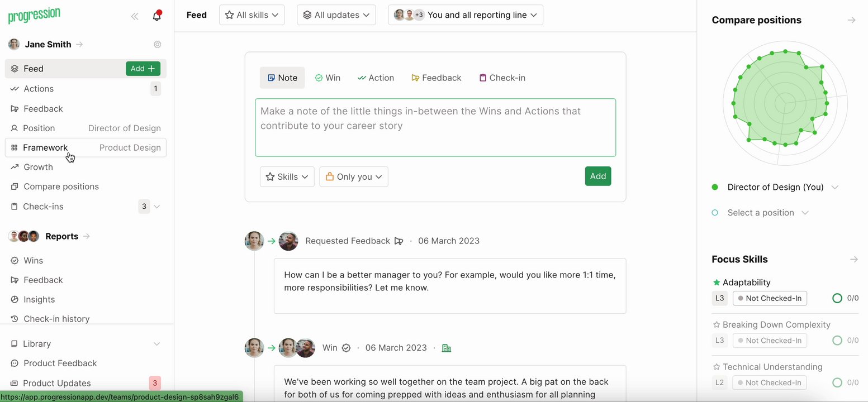
Task: Star the Technical Understanding skill
Action: [717, 367]
